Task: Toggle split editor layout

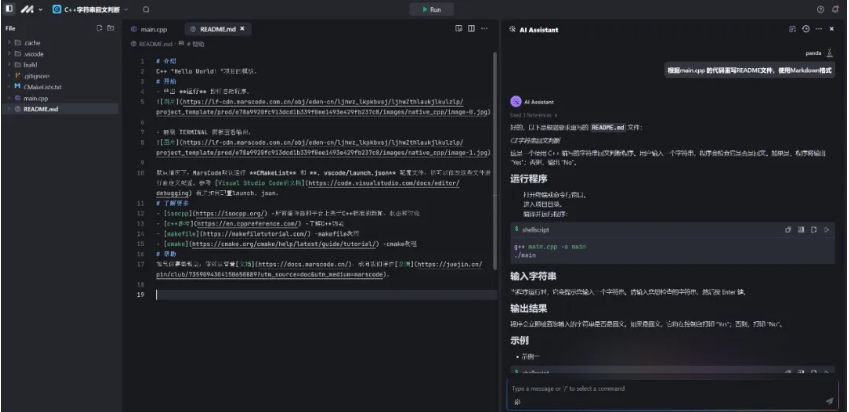Action: pos(473,30)
